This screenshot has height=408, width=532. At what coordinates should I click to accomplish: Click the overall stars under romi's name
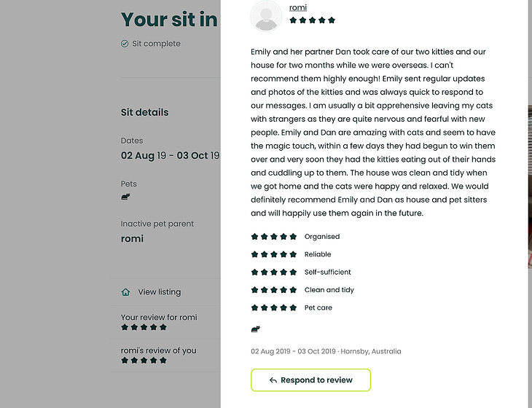click(312, 20)
